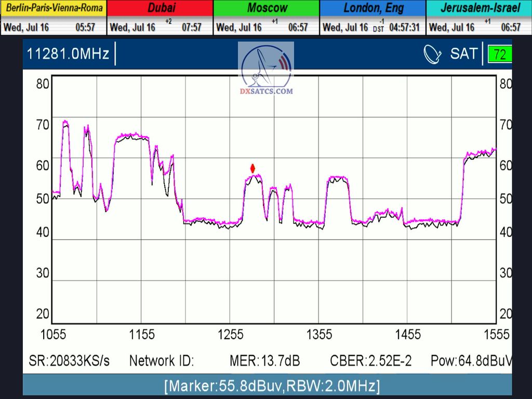Click the CBER:2.52E-2 value
The image size is (532, 399).
(x=370, y=361)
